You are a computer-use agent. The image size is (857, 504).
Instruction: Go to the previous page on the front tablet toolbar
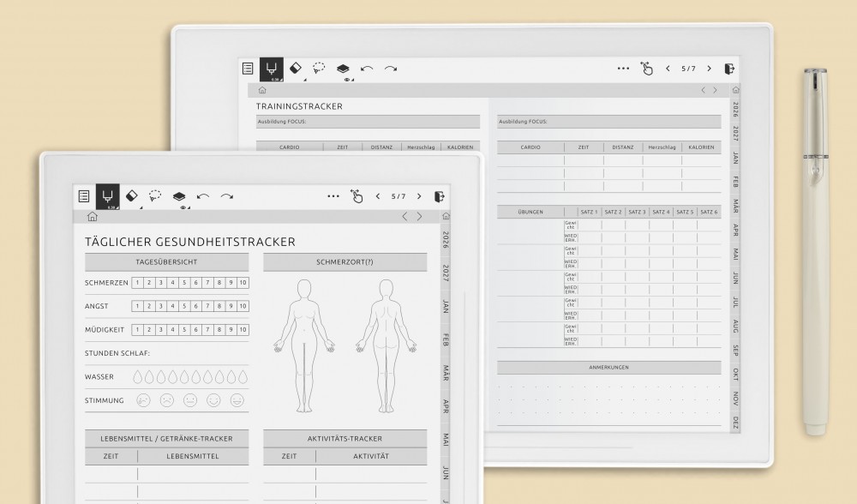pos(378,196)
